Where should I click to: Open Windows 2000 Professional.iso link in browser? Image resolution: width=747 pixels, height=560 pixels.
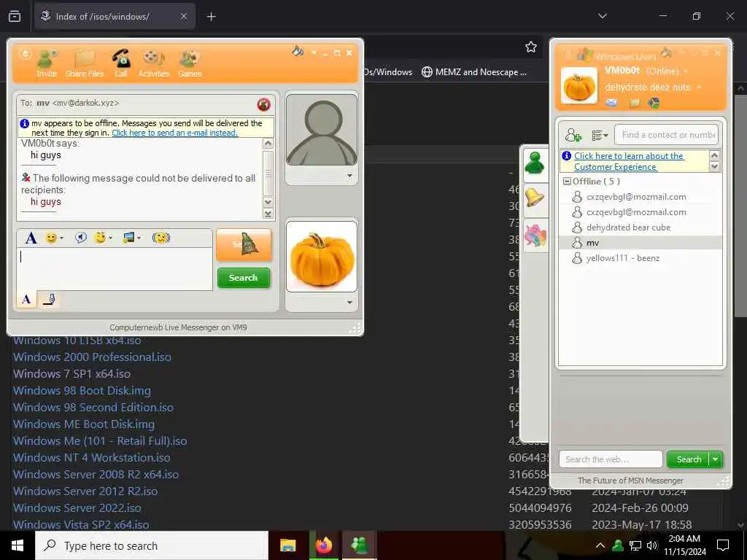click(x=92, y=357)
